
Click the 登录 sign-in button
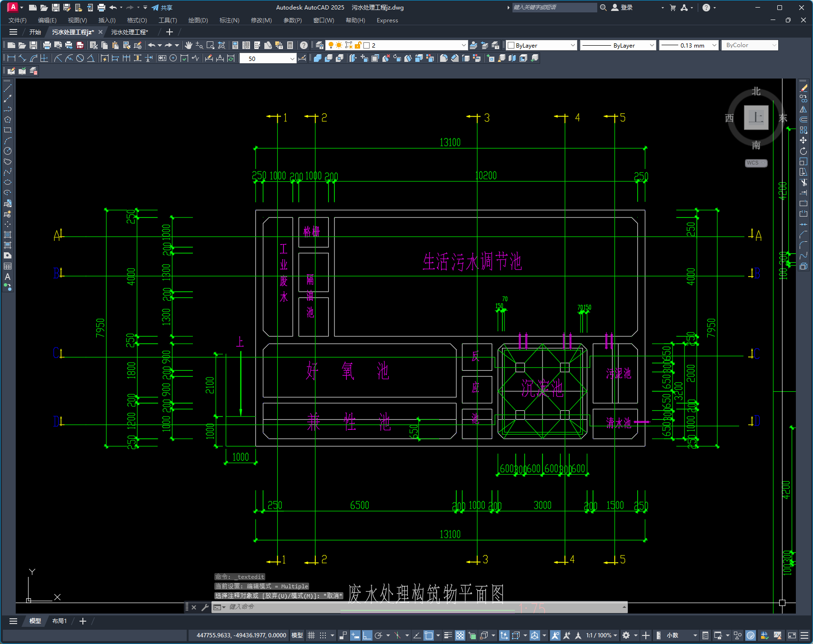tap(622, 8)
